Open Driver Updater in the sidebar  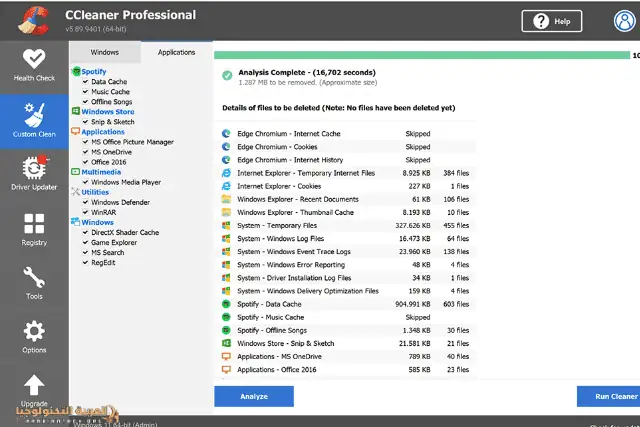pos(34,173)
